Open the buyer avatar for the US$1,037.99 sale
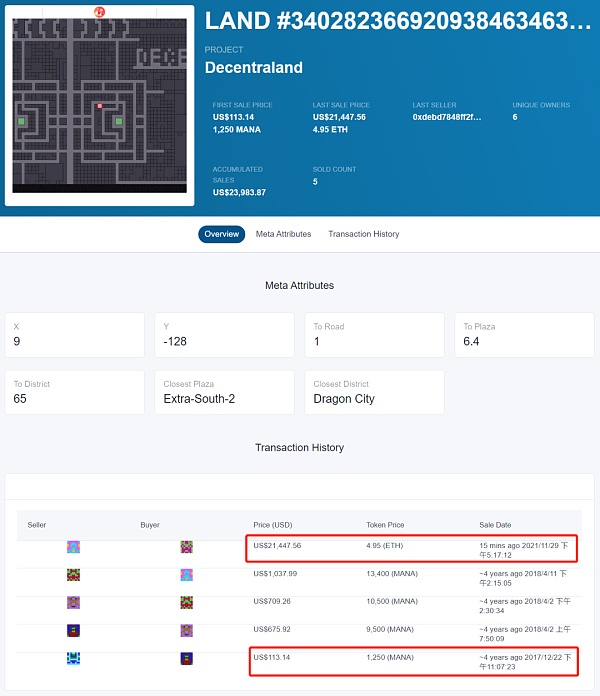The image size is (600, 696). 186,575
